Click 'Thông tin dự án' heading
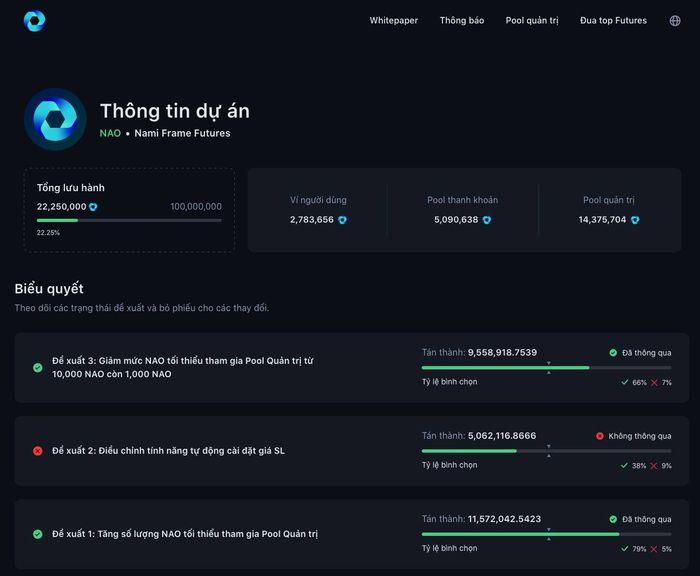The image size is (700, 576). click(x=175, y=111)
